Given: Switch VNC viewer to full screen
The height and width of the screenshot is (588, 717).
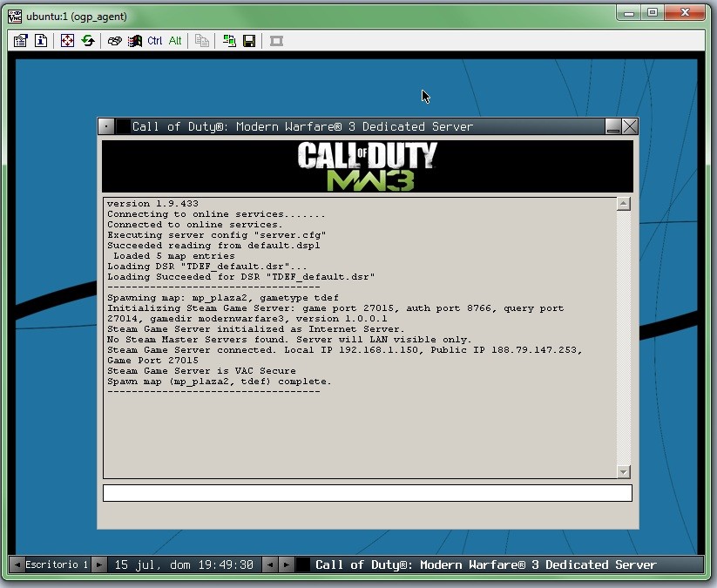Looking at the screenshot, I should tap(67, 41).
